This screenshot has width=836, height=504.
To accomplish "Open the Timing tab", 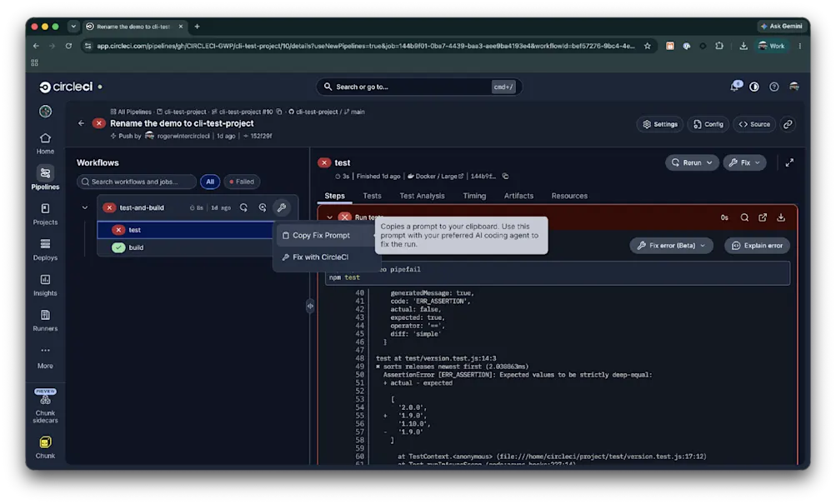I will pyautogui.click(x=474, y=196).
